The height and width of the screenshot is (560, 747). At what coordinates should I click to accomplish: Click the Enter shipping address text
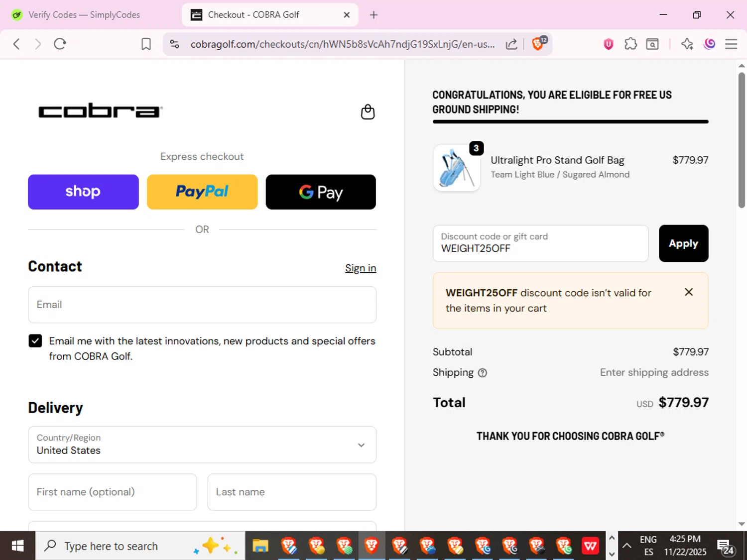(654, 373)
